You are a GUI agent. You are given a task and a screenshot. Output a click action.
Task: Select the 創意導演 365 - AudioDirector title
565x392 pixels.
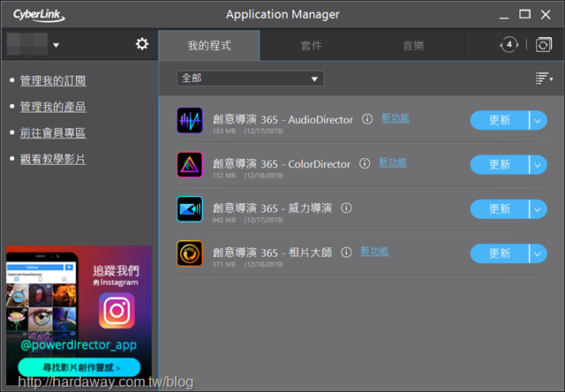point(282,119)
